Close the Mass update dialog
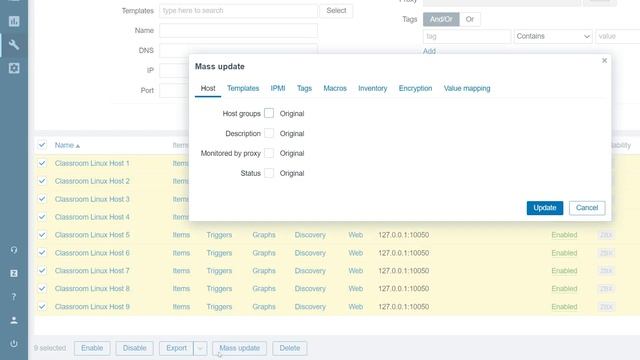Image resolution: width=640 pixels, height=360 pixels. coord(604,60)
